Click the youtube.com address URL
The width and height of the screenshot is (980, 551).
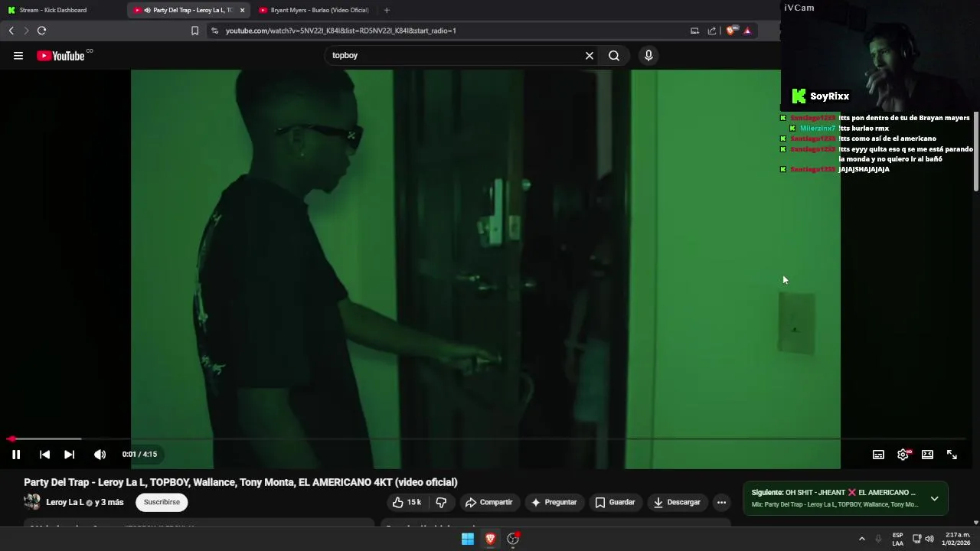coord(341,31)
